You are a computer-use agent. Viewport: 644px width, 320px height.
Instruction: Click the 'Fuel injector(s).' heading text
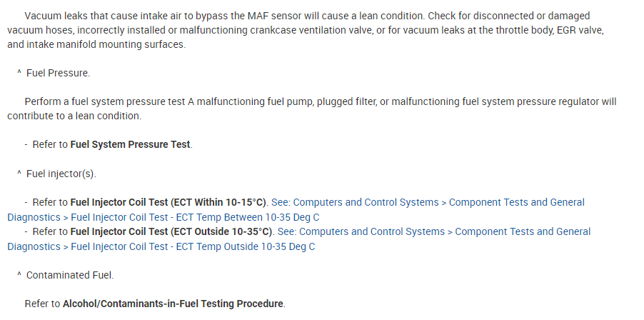click(61, 174)
